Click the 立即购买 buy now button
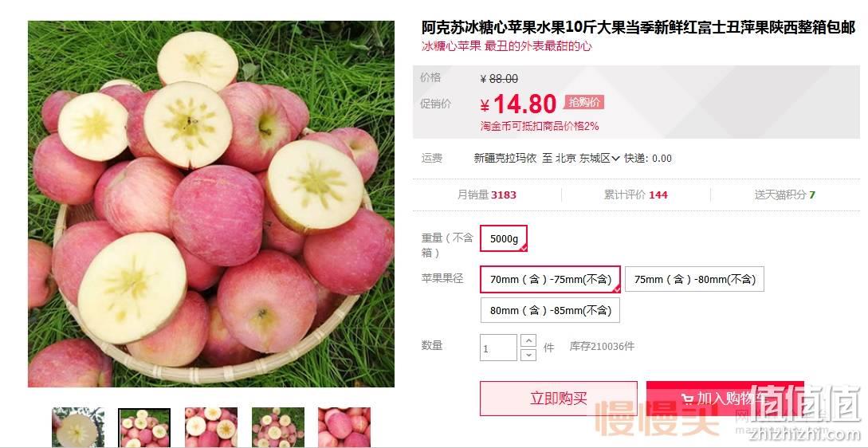868x448 pixels. [559, 398]
